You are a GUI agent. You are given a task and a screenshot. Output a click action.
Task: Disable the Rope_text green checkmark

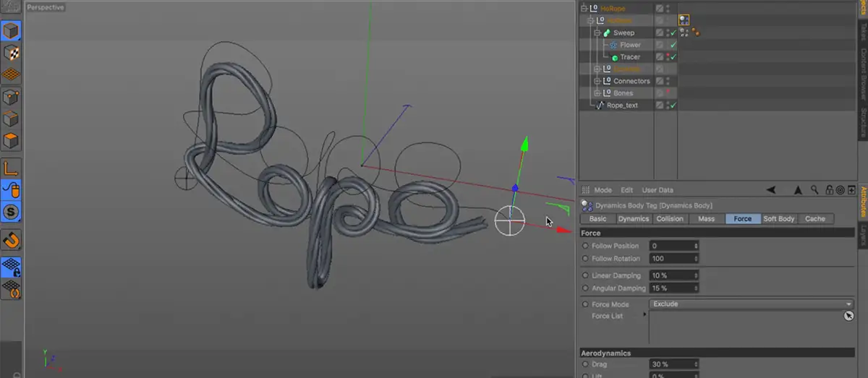point(673,106)
